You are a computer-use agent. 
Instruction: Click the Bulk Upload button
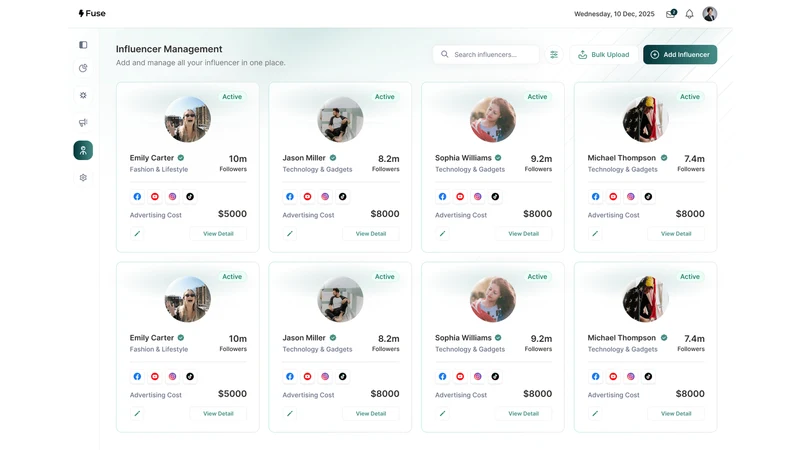(x=604, y=55)
